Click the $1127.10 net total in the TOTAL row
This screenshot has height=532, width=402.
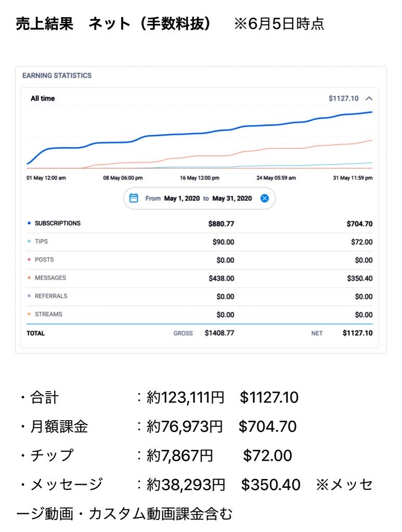[358, 333]
